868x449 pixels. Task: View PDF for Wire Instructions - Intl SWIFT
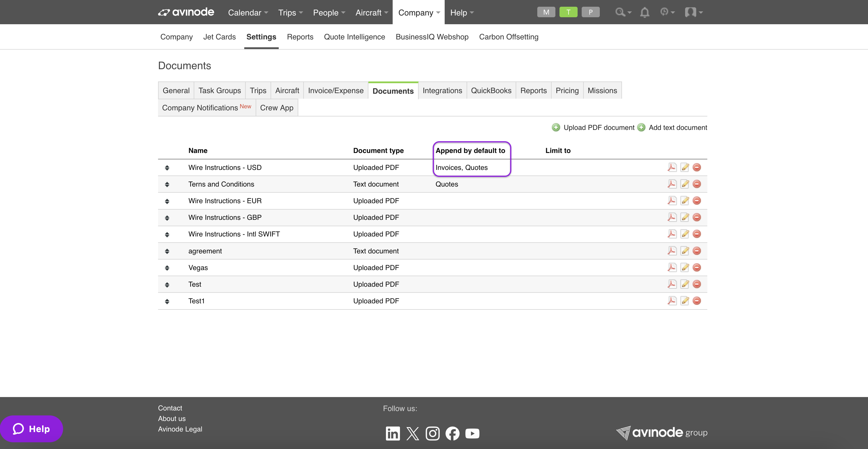pyautogui.click(x=672, y=234)
